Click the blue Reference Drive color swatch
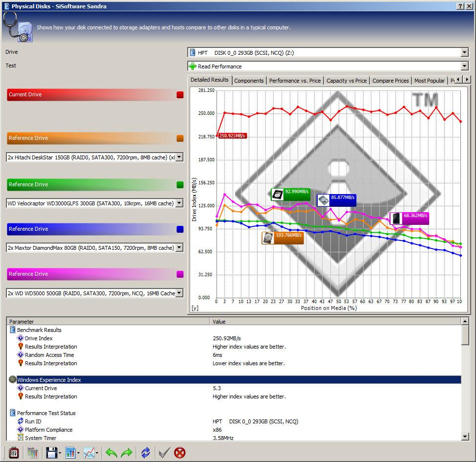Image resolution: width=476 pixels, height=462 pixels. coord(180,229)
